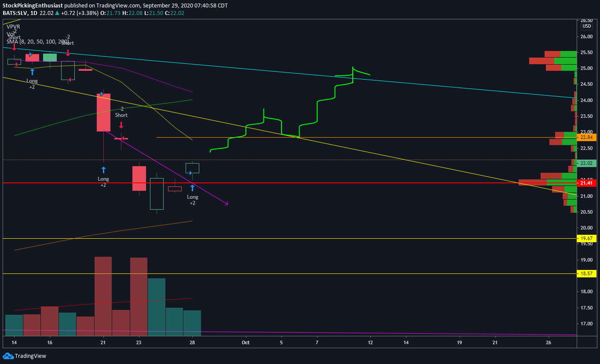Click the 19 label on the date axis
This screenshot has width=600, height=364.
[x=459, y=342]
